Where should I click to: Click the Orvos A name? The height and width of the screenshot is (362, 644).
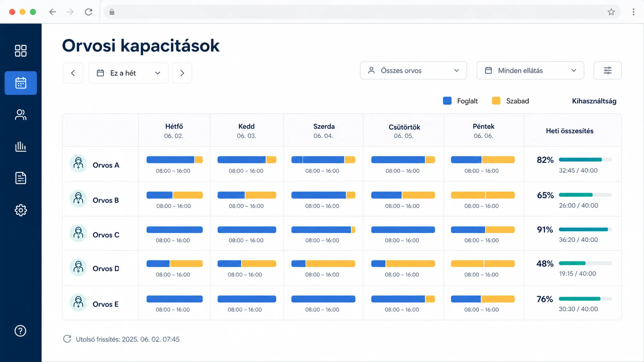pyautogui.click(x=106, y=165)
